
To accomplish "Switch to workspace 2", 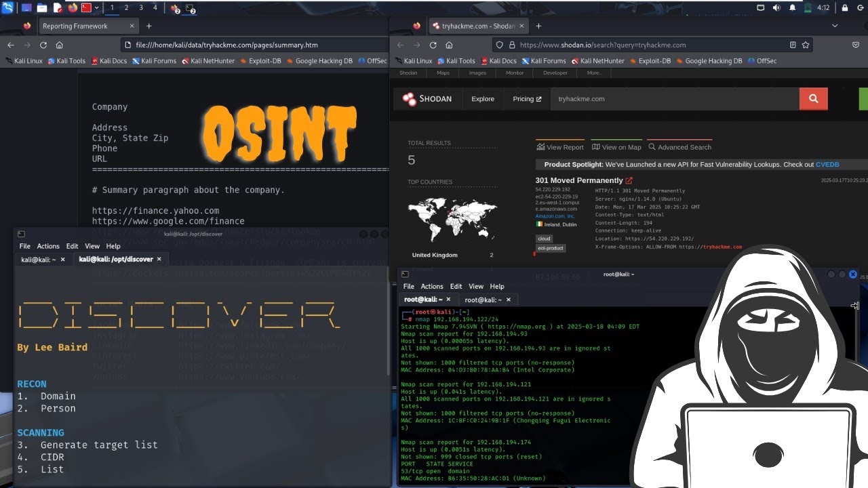I will pos(126,8).
